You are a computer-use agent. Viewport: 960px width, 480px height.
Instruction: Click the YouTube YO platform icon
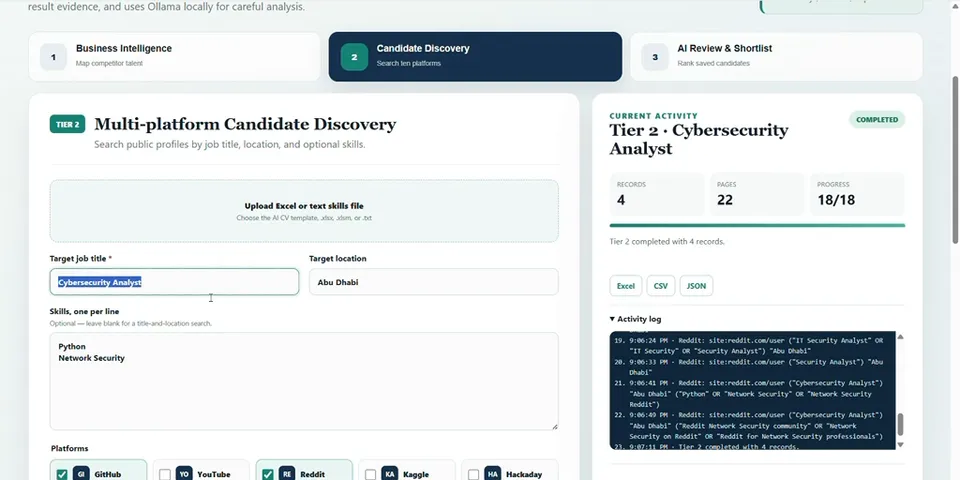[x=184, y=473]
